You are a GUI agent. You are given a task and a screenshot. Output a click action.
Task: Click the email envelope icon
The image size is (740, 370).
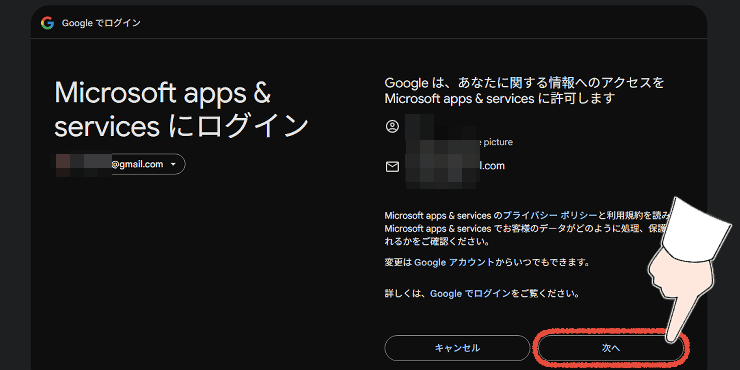[x=392, y=167]
